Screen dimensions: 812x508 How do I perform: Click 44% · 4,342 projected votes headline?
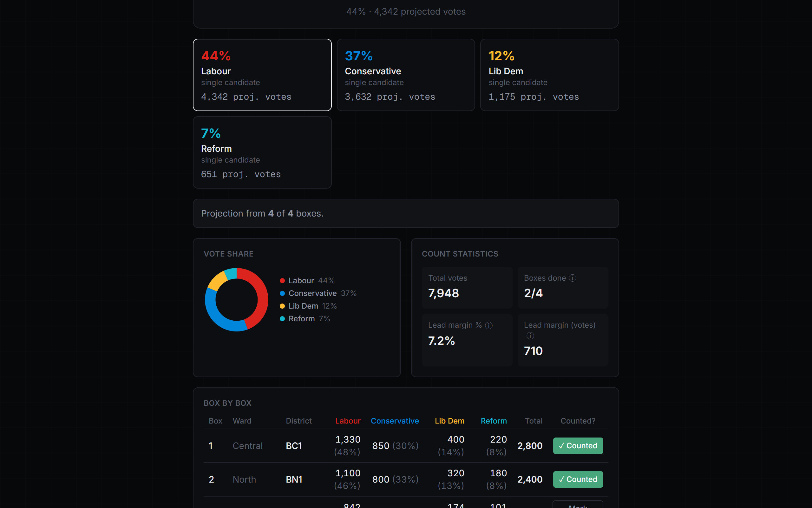click(x=406, y=11)
